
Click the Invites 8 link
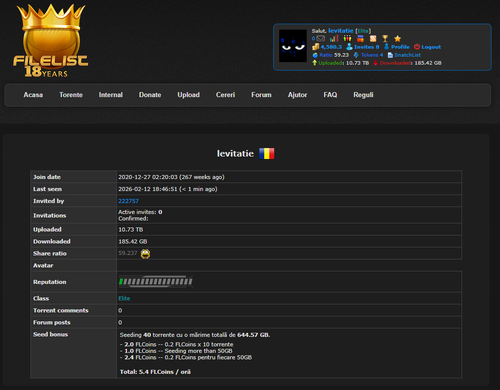click(x=367, y=47)
